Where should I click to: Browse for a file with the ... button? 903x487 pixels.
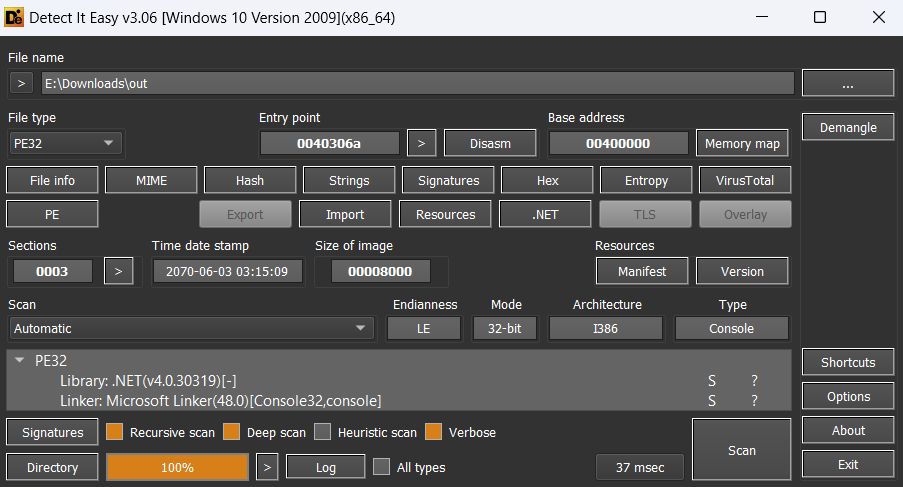click(847, 84)
